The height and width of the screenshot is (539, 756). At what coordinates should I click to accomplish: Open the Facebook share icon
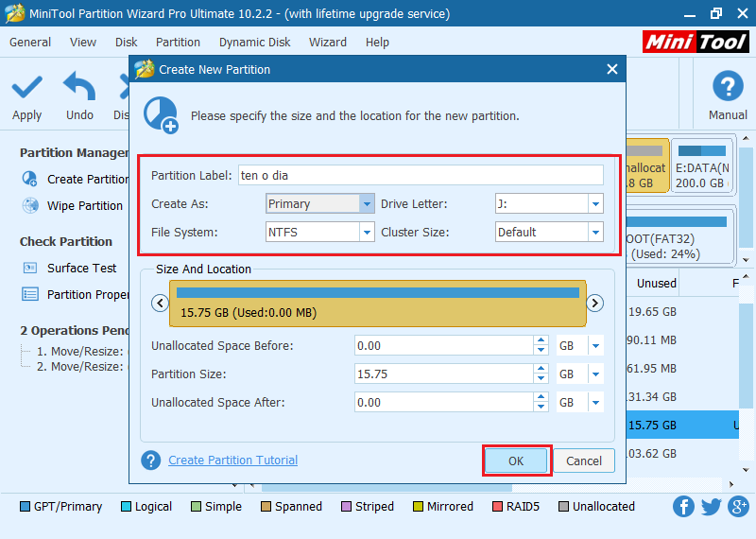683,507
